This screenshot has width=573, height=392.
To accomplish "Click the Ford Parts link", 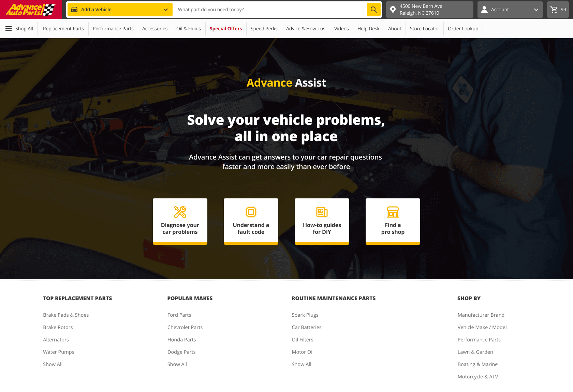I will (x=179, y=315).
